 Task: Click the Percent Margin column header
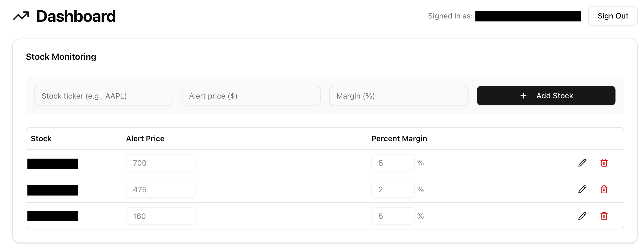click(399, 138)
